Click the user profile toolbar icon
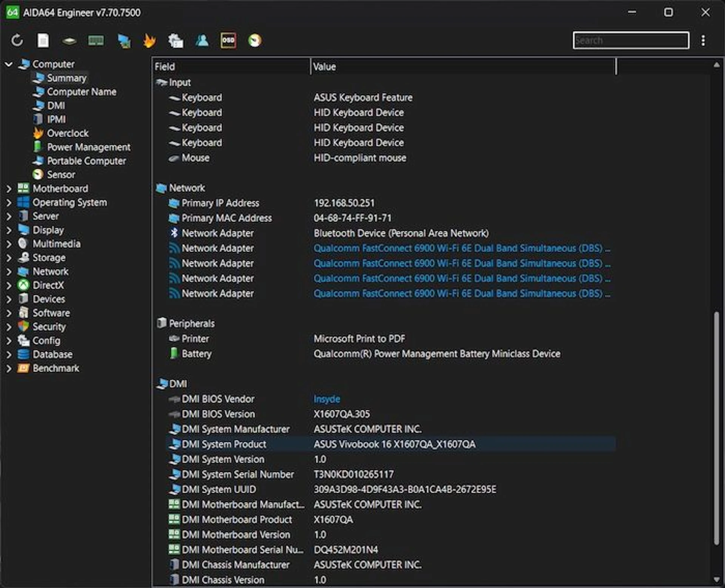The height and width of the screenshot is (588, 725). [202, 40]
